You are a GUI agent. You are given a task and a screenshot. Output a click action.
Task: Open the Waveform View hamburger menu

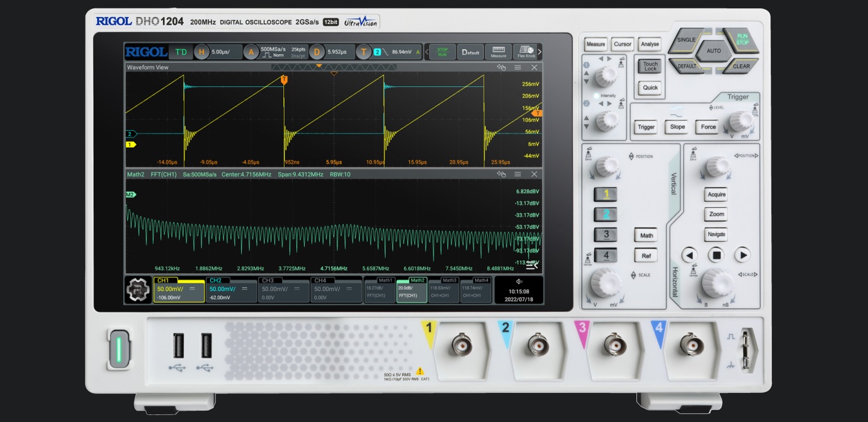coord(517,67)
